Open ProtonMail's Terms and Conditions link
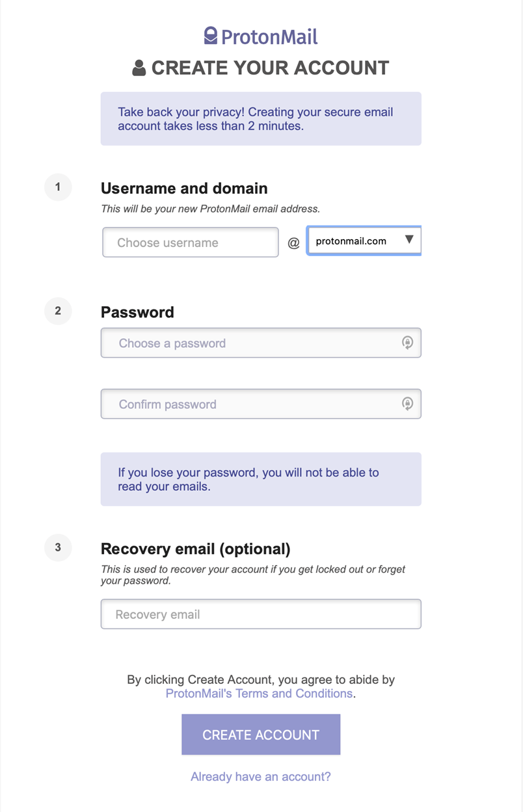This screenshot has width=523, height=812. pyautogui.click(x=260, y=694)
